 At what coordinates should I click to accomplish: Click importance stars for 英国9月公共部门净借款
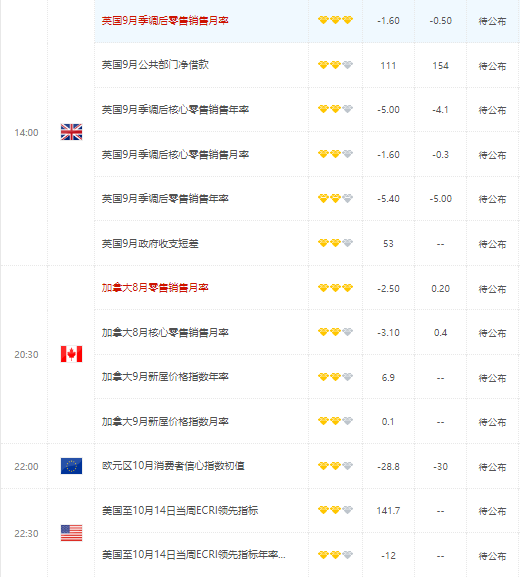(x=335, y=65)
